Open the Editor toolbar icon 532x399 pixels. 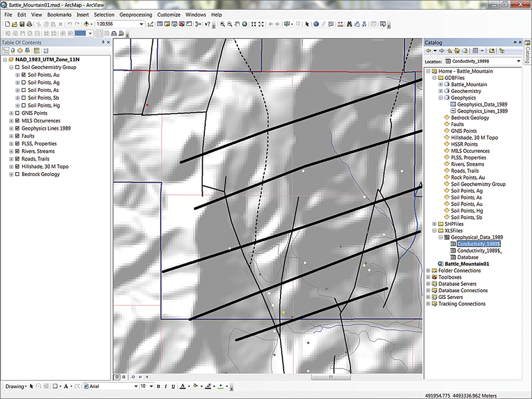pyautogui.click(x=150, y=24)
